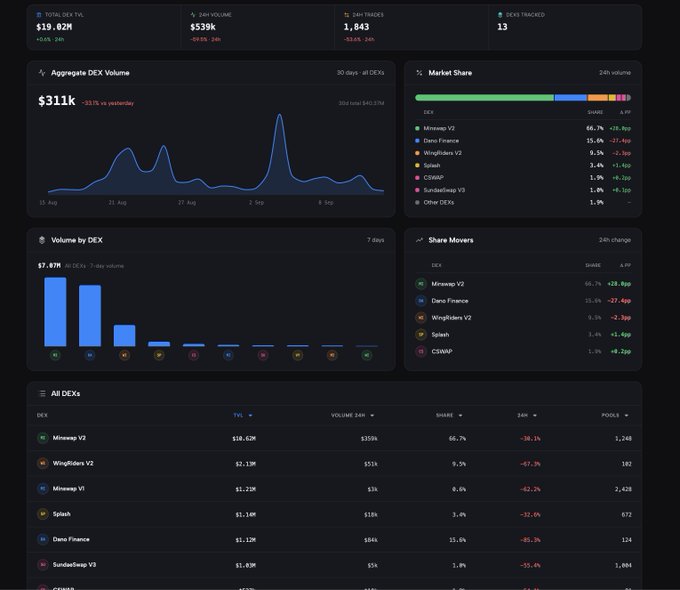Click the Volume by DEX stack icon

pyautogui.click(x=42, y=240)
